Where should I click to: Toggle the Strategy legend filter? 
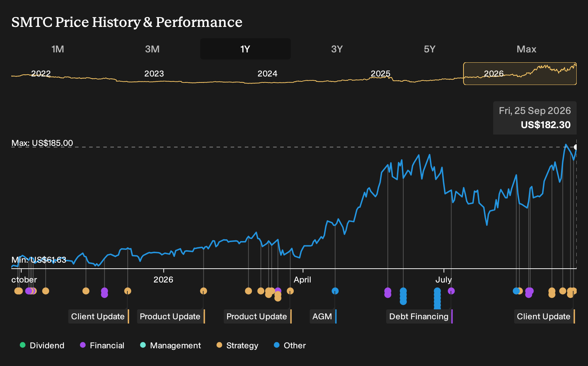(237, 345)
